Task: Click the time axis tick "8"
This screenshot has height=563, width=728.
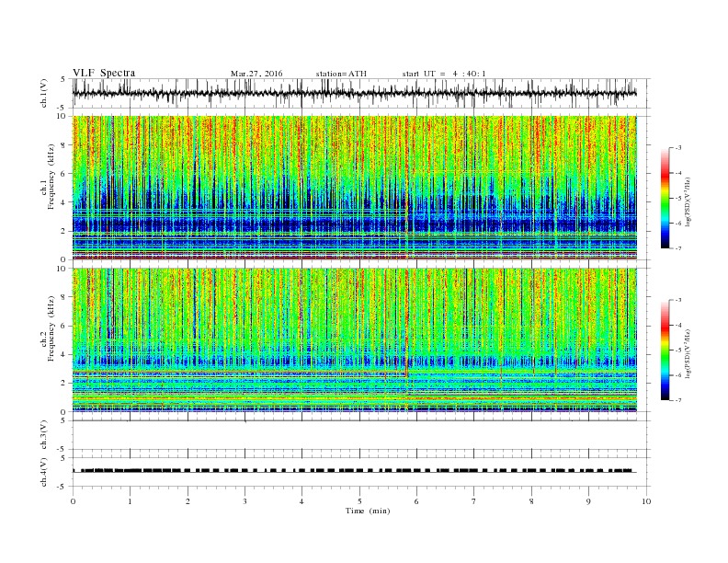Action: click(x=531, y=501)
